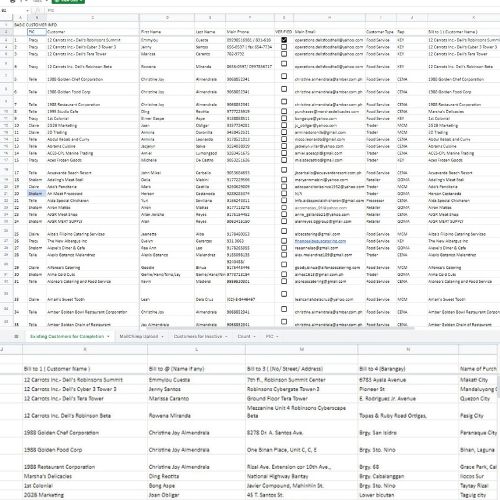This screenshot has height=500, width=500.
Task: Open the blue email link in The New Albergus row
Action: point(320,241)
